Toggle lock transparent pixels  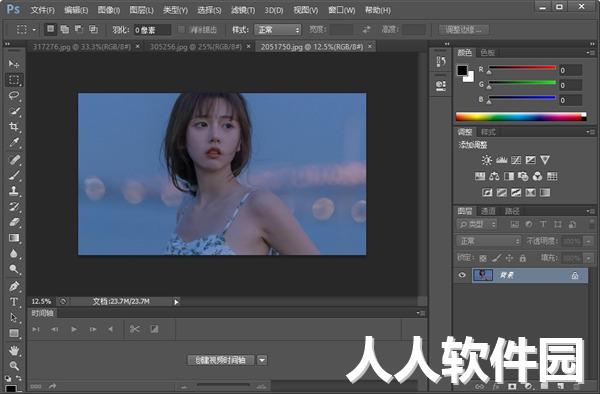(x=483, y=258)
